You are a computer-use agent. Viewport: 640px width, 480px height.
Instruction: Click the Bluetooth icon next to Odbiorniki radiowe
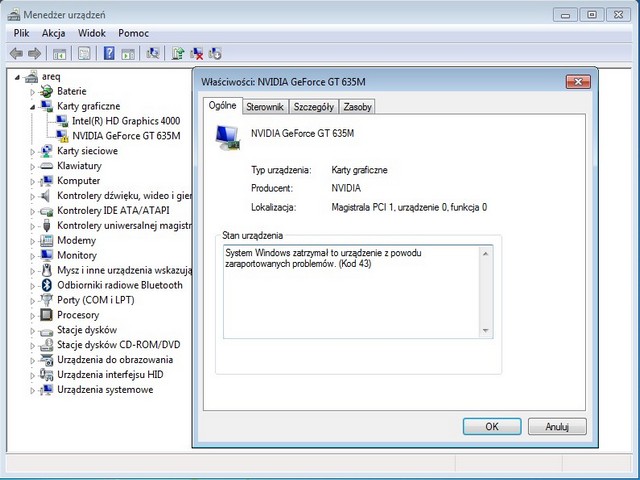46,285
